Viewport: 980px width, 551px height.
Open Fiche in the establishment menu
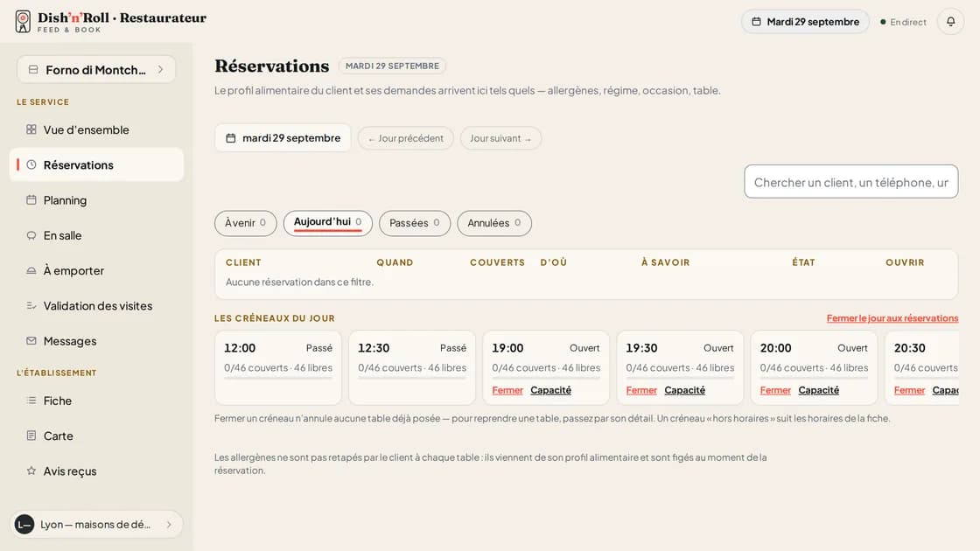coord(96,401)
